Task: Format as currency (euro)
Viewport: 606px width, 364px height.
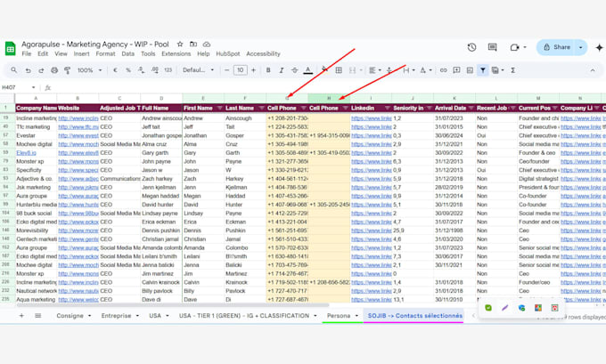Action: tap(115, 70)
